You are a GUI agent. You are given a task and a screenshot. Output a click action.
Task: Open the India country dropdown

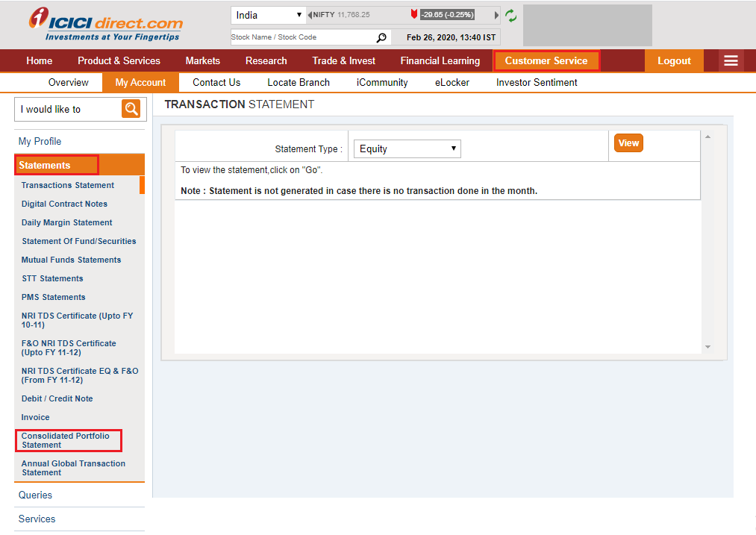click(268, 15)
